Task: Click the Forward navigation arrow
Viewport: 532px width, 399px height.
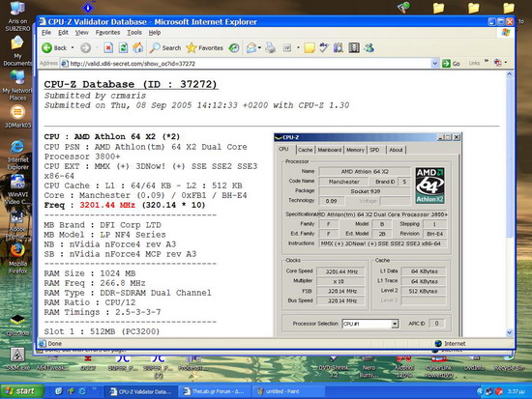Action: (x=85, y=47)
